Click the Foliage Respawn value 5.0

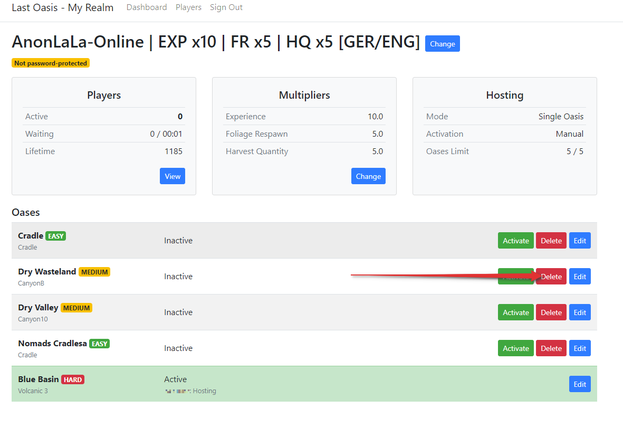coord(377,134)
